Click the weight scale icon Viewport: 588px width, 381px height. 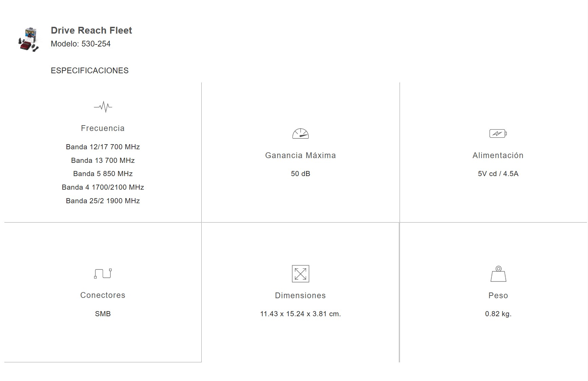498,274
